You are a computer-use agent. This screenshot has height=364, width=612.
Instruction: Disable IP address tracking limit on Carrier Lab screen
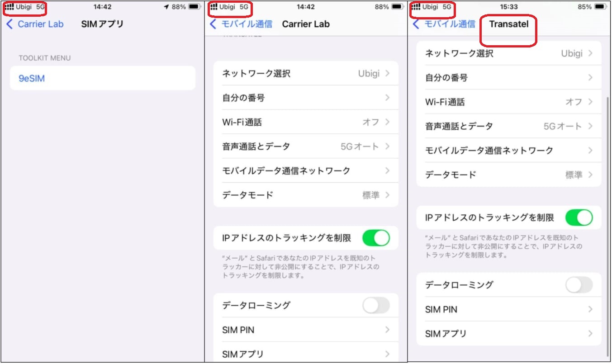[376, 238]
